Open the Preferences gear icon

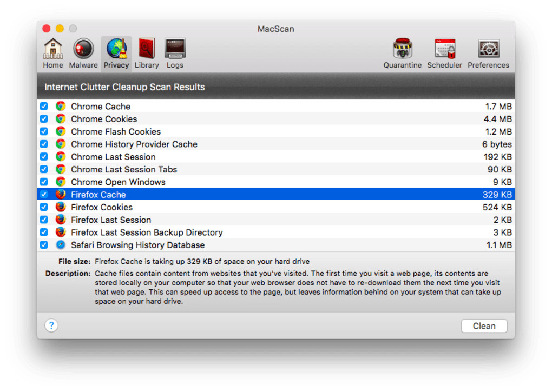pyautogui.click(x=488, y=54)
